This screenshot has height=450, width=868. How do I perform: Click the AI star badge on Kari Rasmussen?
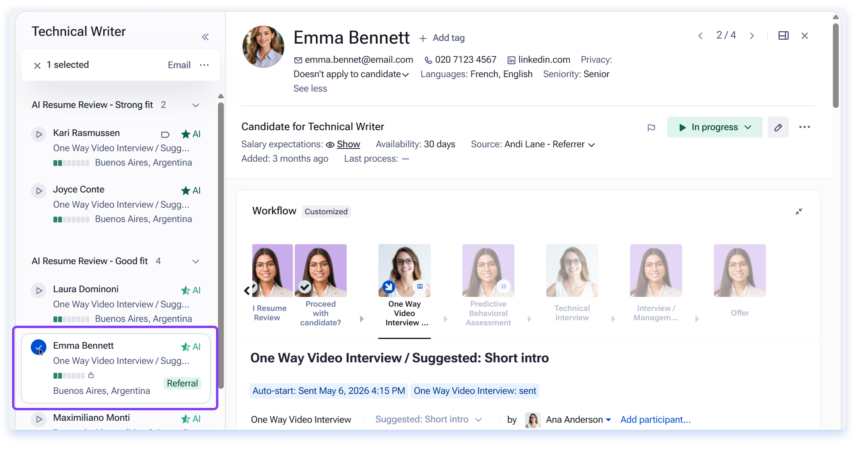tap(191, 134)
